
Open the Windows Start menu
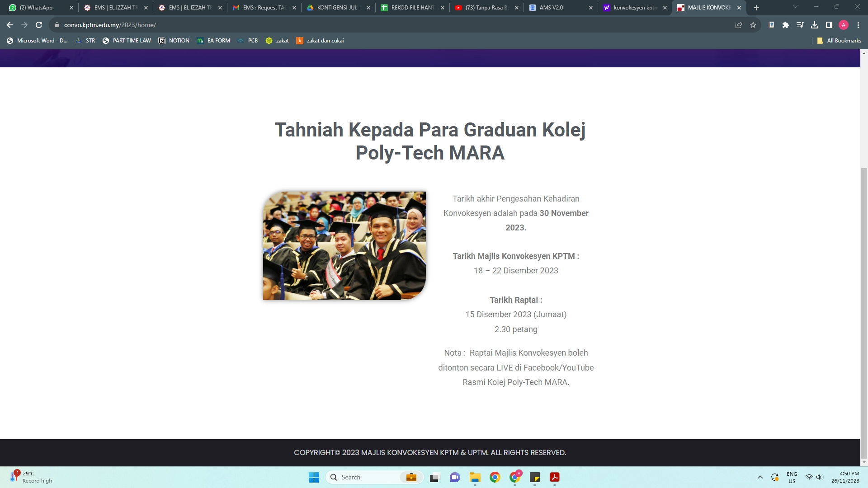(314, 477)
